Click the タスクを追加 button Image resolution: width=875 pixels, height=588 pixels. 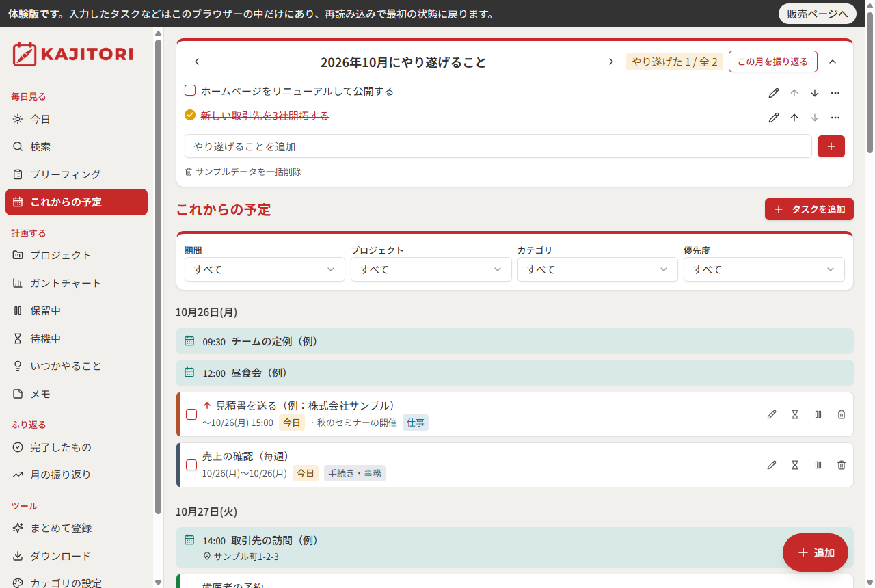[x=809, y=209]
